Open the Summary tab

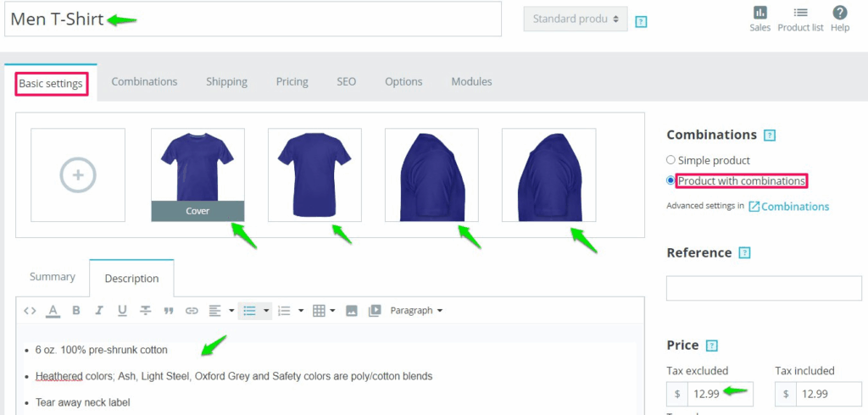[x=52, y=277]
